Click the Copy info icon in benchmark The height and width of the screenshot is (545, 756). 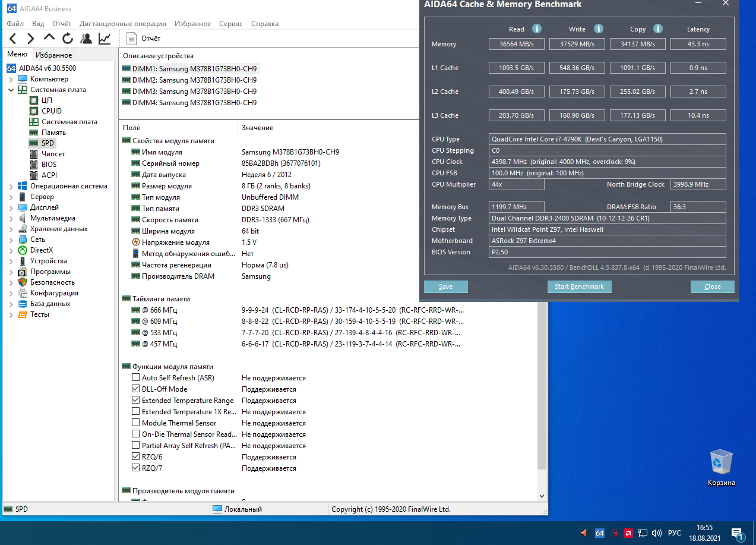[x=658, y=29]
